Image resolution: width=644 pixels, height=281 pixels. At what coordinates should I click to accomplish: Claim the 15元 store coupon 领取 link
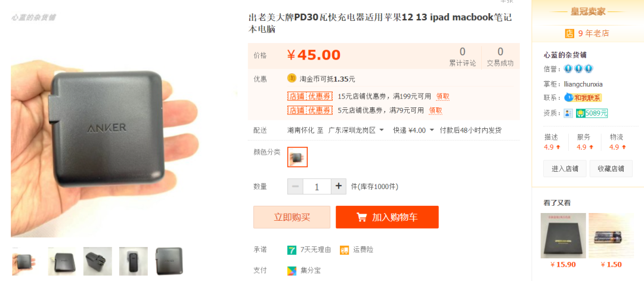tap(442, 97)
